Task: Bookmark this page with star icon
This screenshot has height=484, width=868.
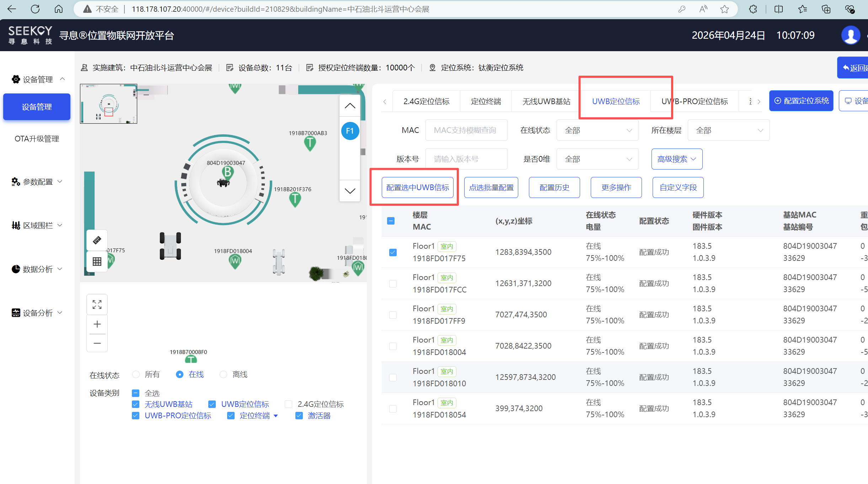Action: [724, 9]
